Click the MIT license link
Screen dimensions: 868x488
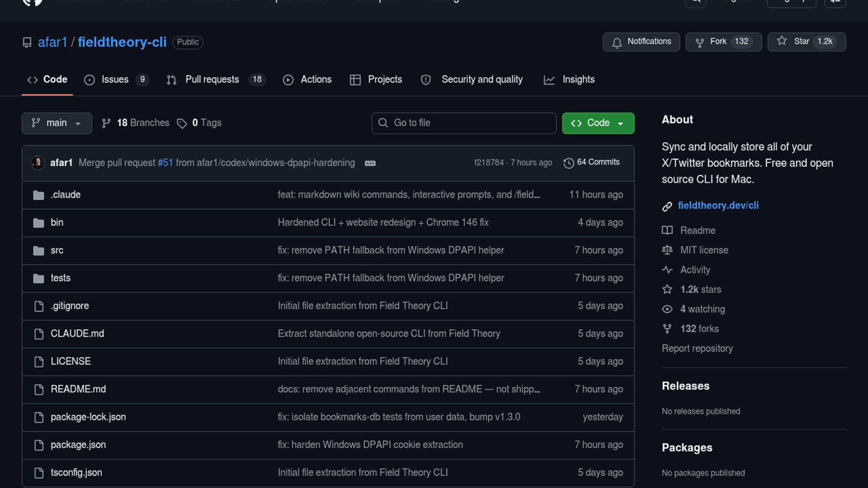pyautogui.click(x=704, y=250)
